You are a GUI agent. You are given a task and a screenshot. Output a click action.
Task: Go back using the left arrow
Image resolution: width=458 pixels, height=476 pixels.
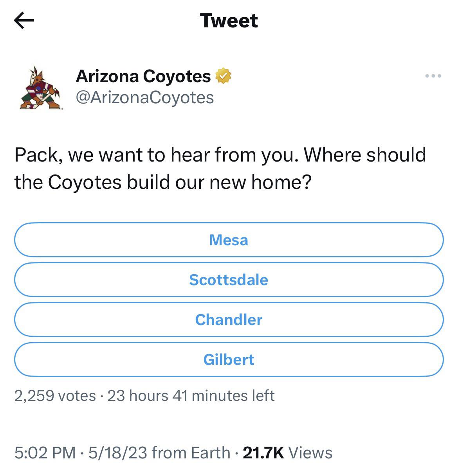click(24, 21)
